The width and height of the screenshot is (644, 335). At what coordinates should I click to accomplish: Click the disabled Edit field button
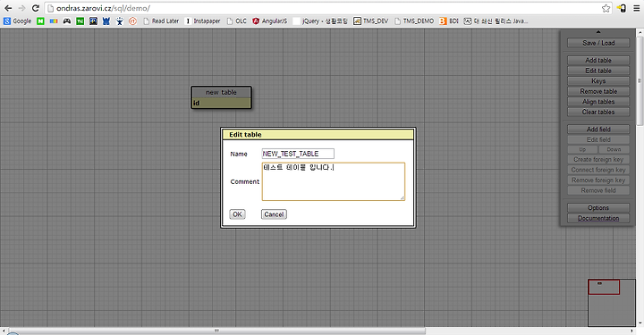point(598,139)
